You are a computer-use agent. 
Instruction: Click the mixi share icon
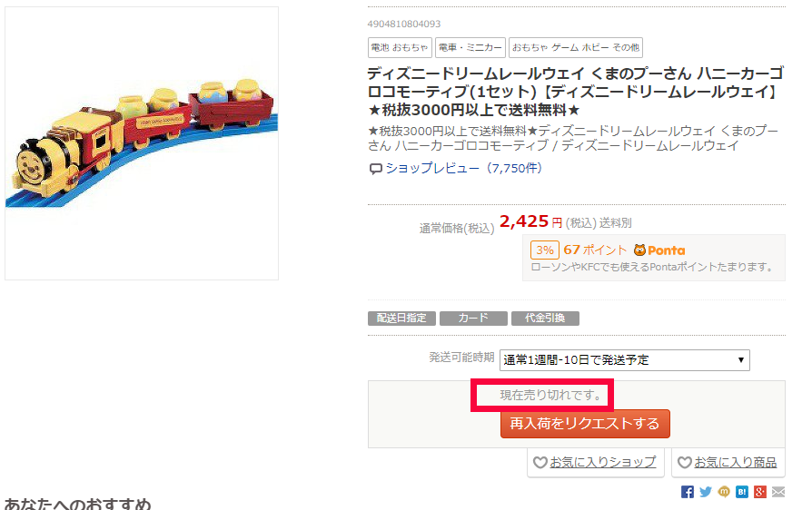pos(724,492)
